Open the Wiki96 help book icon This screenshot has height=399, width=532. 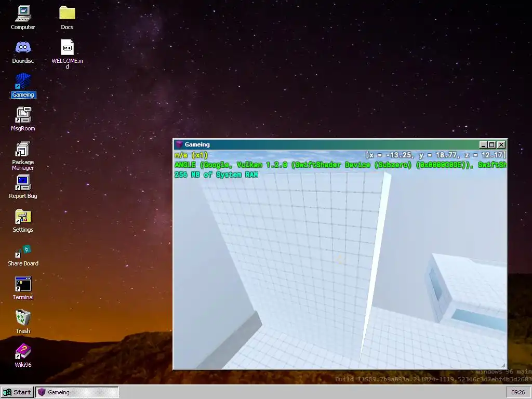(x=23, y=355)
